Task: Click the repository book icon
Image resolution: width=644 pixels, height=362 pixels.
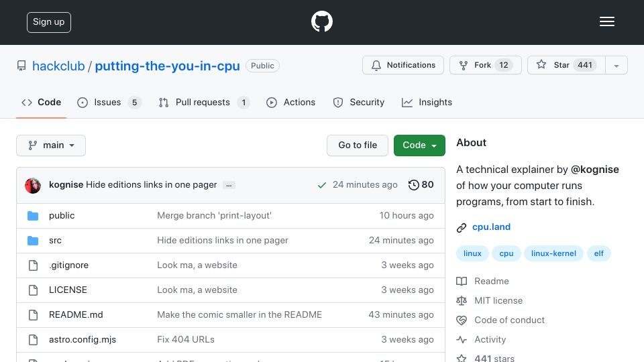Action: click(x=21, y=66)
